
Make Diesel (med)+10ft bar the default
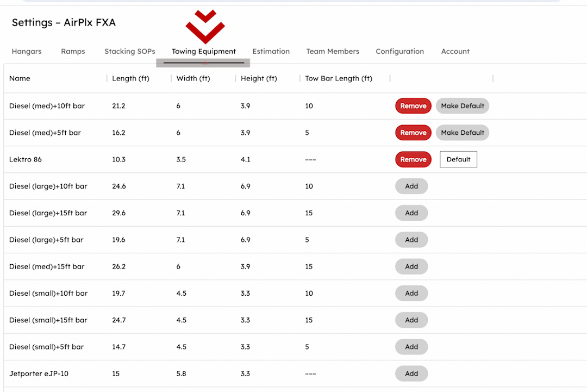463,106
